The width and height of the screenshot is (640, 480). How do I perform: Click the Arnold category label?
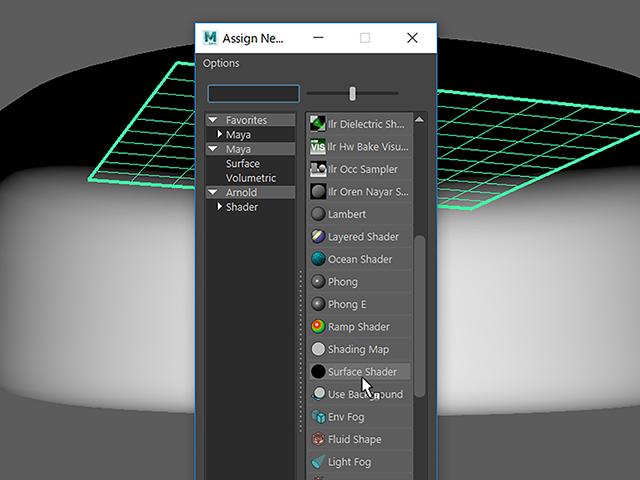pyautogui.click(x=241, y=192)
